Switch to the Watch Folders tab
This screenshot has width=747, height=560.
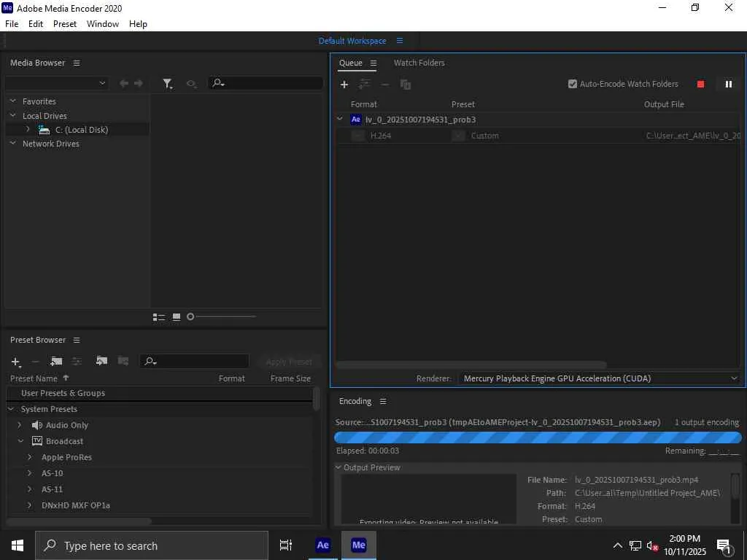click(419, 63)
